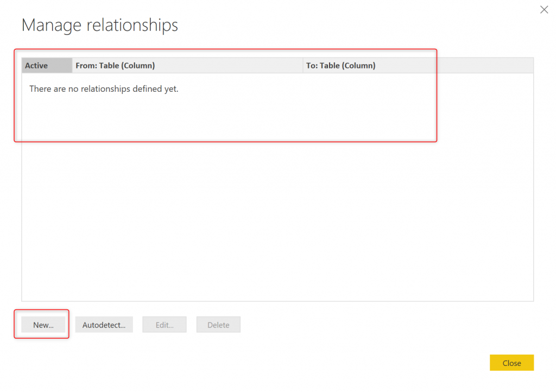
Task: Grab the divider between Active and From headers
Action: tap(72, 66)
